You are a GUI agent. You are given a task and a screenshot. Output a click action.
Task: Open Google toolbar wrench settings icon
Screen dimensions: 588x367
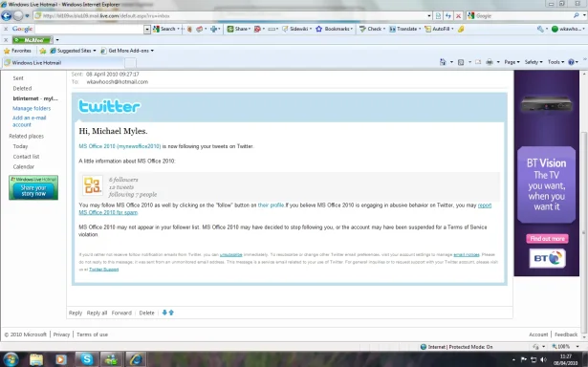(540, 29)
